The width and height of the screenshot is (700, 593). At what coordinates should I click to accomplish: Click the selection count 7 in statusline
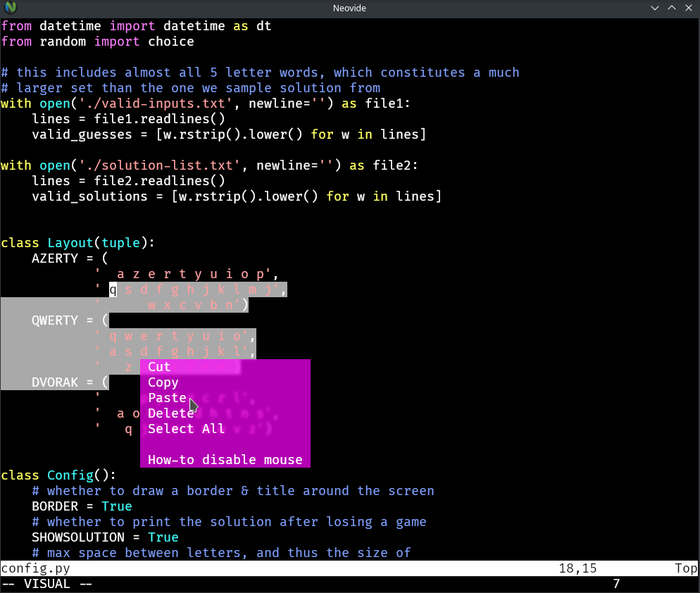(x=615, y=583)
